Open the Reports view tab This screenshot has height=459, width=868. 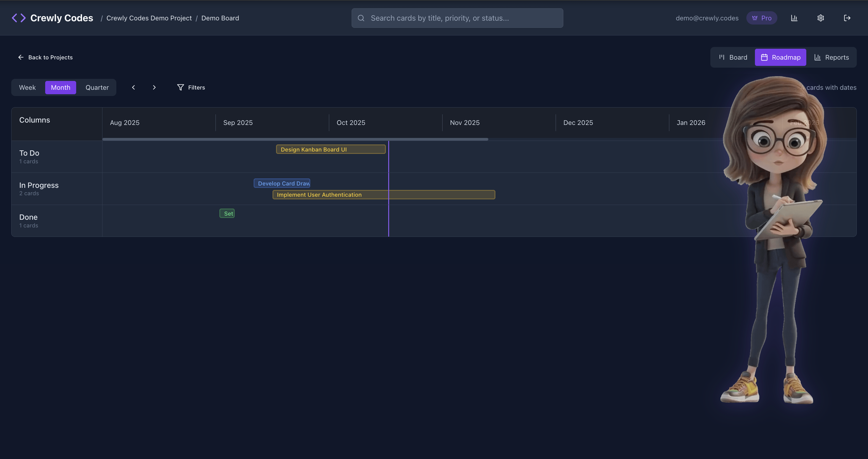pos(831,57)
